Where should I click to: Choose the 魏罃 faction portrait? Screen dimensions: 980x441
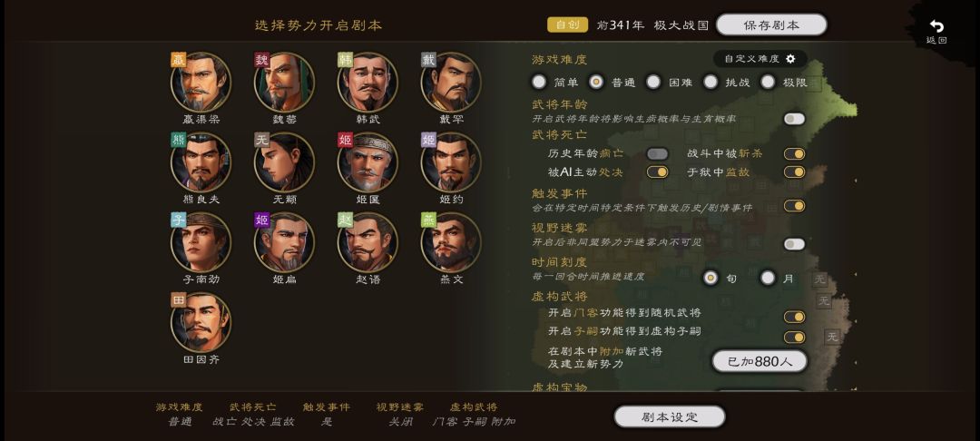(284, 82)
